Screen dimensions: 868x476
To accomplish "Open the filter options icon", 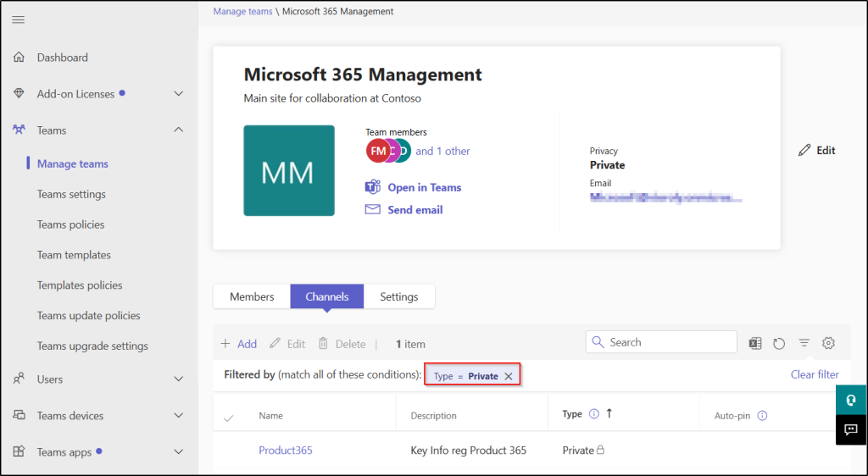I will (804, 343).
